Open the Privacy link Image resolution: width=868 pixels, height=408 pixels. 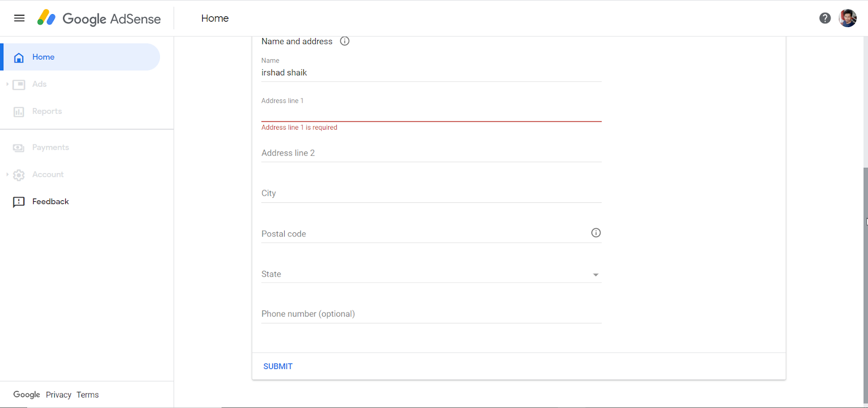point(59,395)
